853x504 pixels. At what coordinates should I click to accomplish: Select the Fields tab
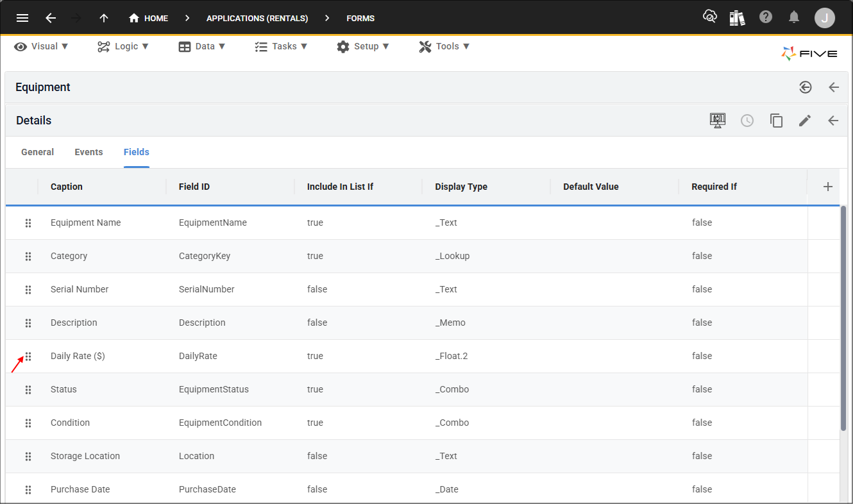[x=137, y=152]
